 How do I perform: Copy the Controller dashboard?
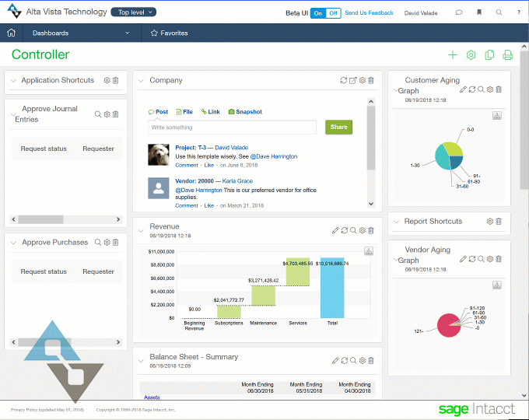(x=489, y=55)
